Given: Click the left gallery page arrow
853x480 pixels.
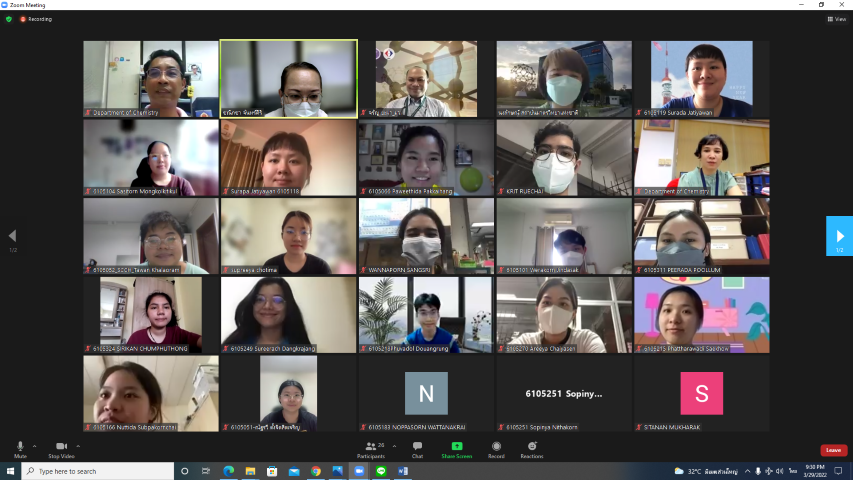Looking at the screenshot, I should [12, 236].
